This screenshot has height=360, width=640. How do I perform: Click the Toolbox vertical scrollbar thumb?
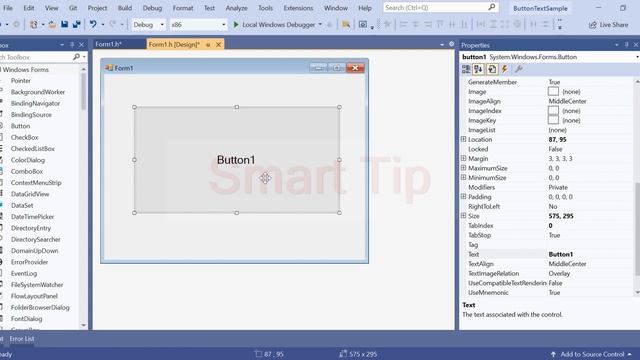[x=84, y=92]
